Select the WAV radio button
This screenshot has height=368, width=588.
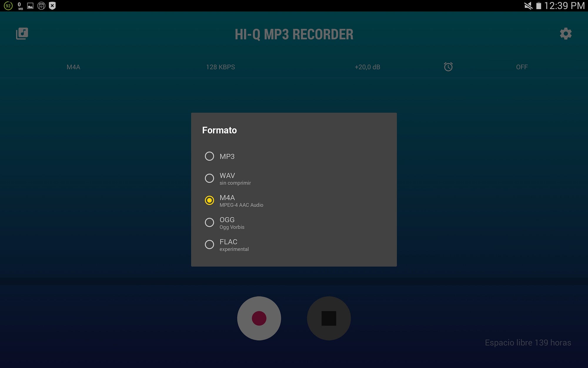tap(209, 178)
